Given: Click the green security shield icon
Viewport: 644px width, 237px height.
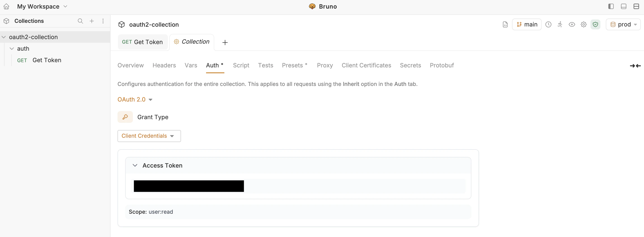Looking at the screenshot, I should (x=595, y=24).
